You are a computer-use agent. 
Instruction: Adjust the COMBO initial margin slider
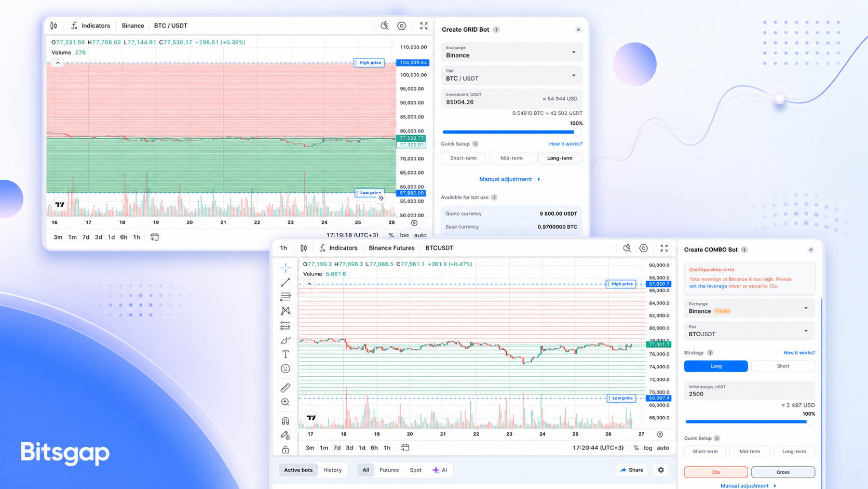pos(749,422)
